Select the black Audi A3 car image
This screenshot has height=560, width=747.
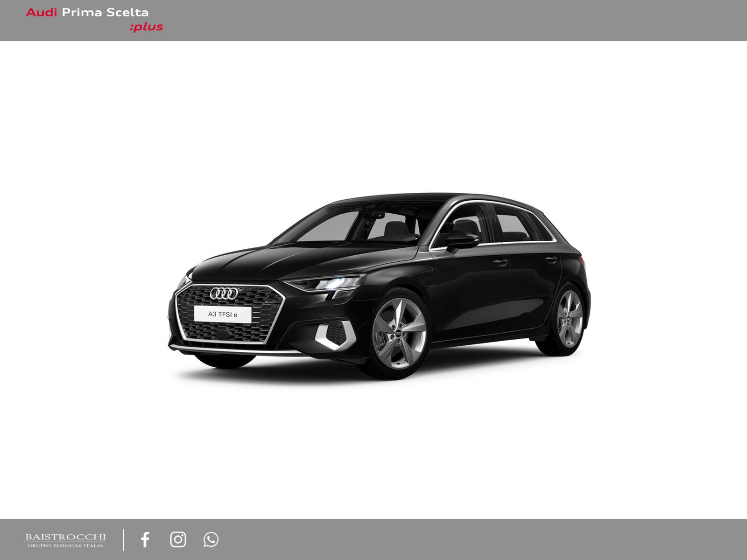tap(379, 286)
